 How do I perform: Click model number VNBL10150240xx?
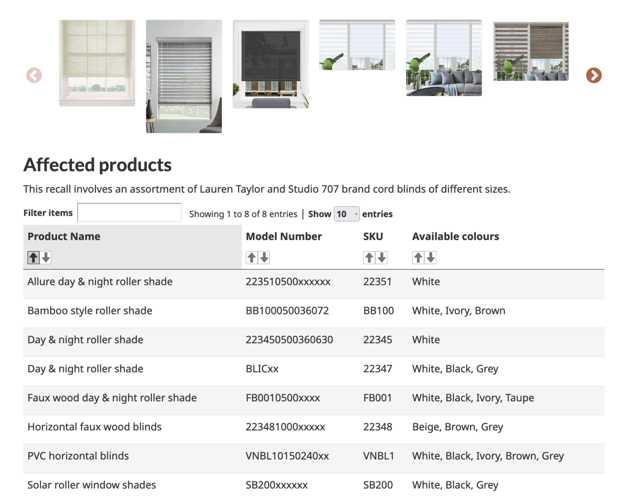[287, 456]
